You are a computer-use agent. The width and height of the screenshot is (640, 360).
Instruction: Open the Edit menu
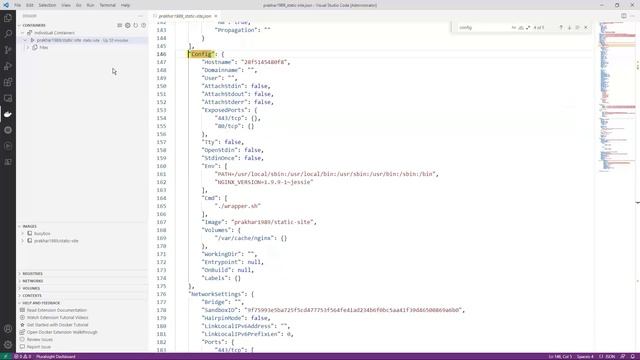click(x=30, y=5)
